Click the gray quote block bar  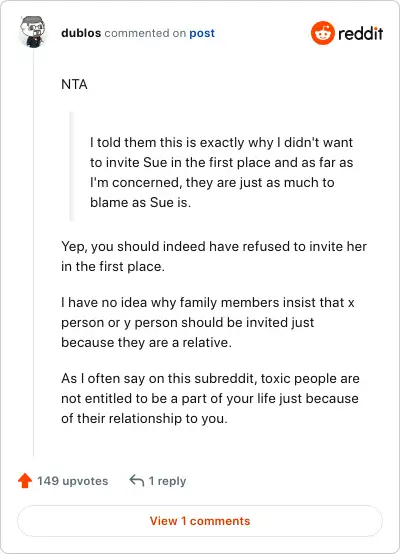coord(71,166)
